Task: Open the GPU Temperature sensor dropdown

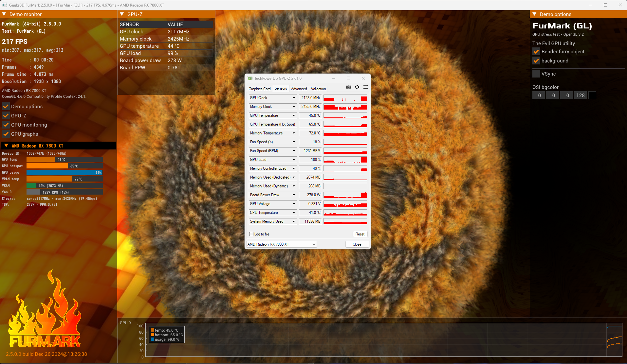Action: point(294,115)
